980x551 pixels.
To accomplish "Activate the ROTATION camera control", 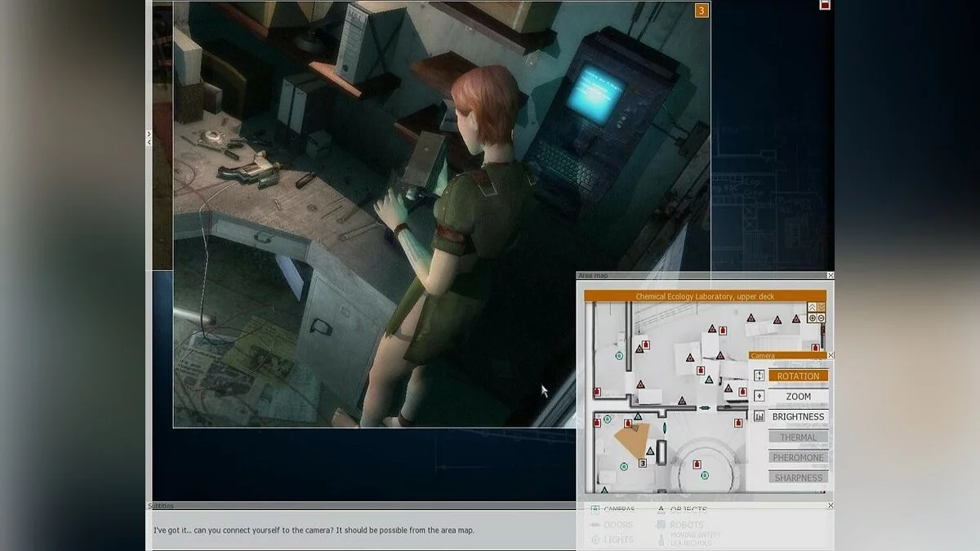I will tap(798, 375).
